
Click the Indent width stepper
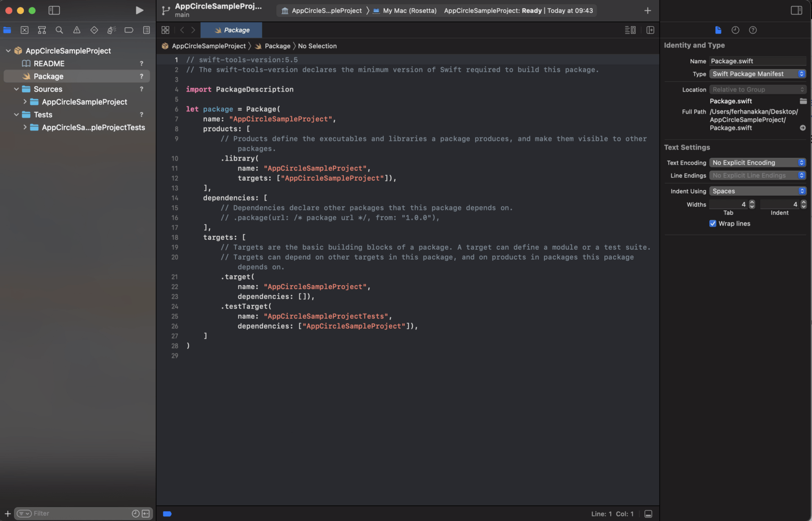pyautogui.click(x=803, y=204)
